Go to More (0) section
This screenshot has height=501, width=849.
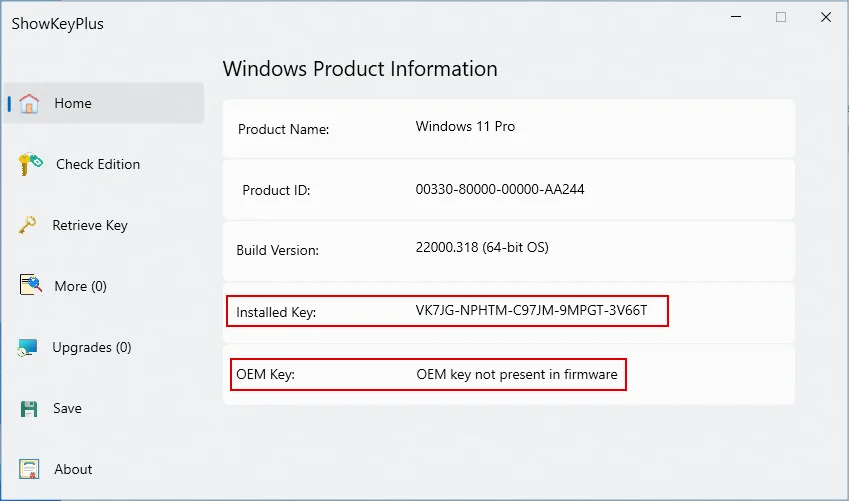pos(80,287)
